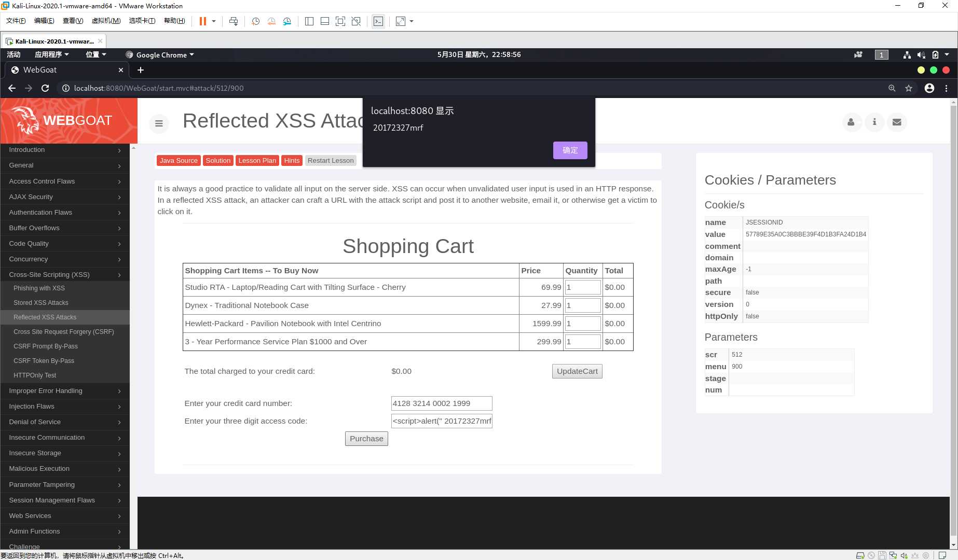Click the UpdateCart button
This screenshot has width=958, height=560.
coord(577,371)
